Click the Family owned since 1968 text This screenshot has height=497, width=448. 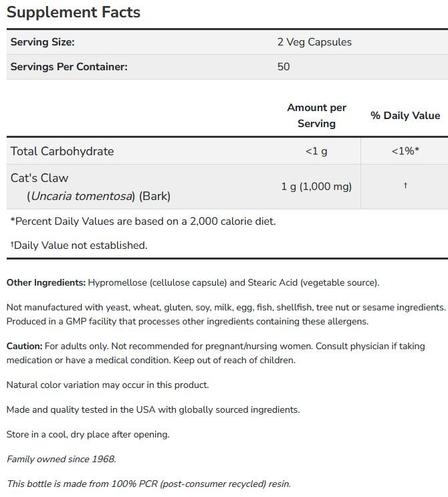61,460
